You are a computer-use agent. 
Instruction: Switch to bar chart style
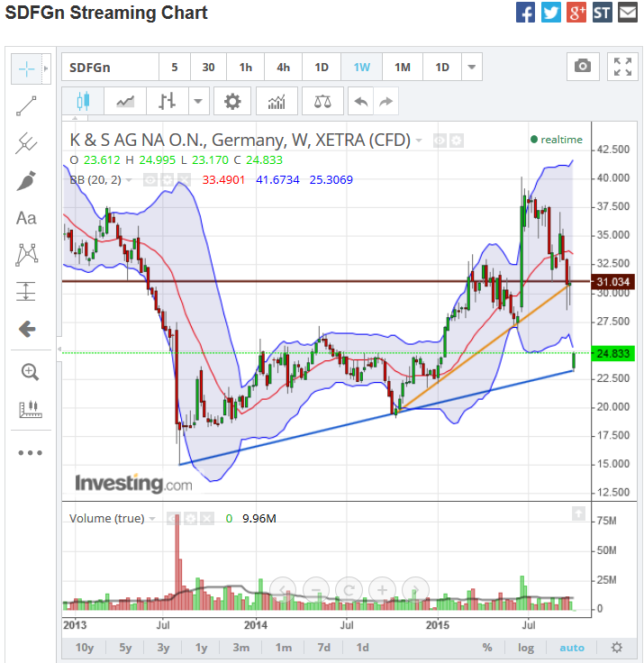click(x=167, y=101)
